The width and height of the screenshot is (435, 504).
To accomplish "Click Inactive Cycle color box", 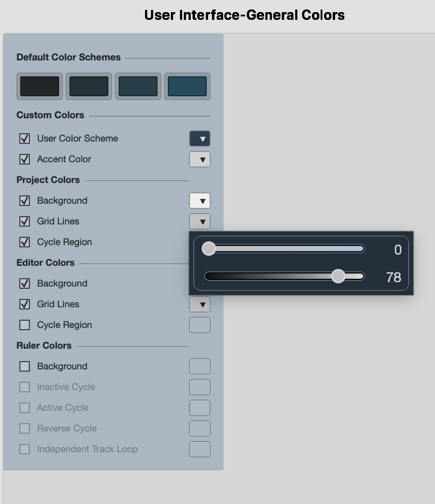I will (200, 387).
